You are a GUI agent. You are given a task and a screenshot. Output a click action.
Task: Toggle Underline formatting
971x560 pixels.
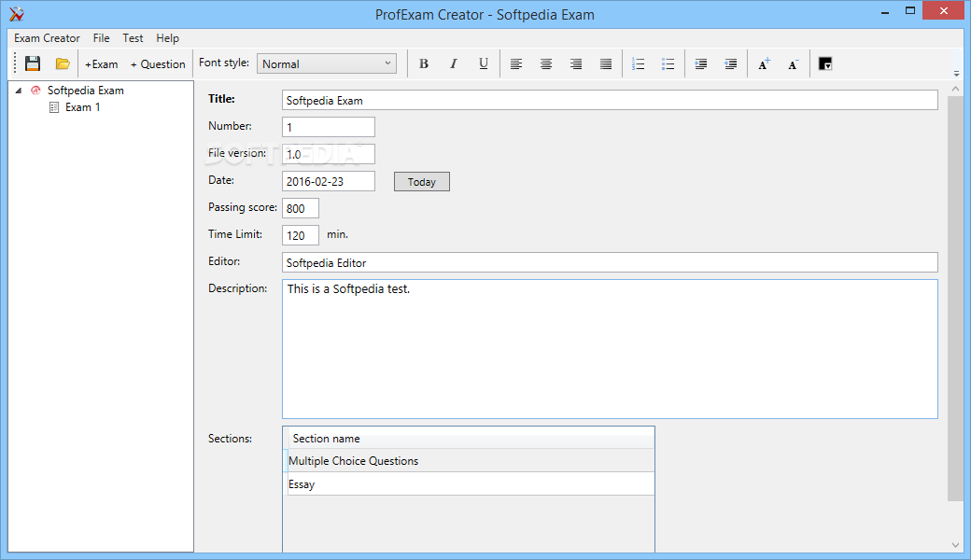[484, 63]
